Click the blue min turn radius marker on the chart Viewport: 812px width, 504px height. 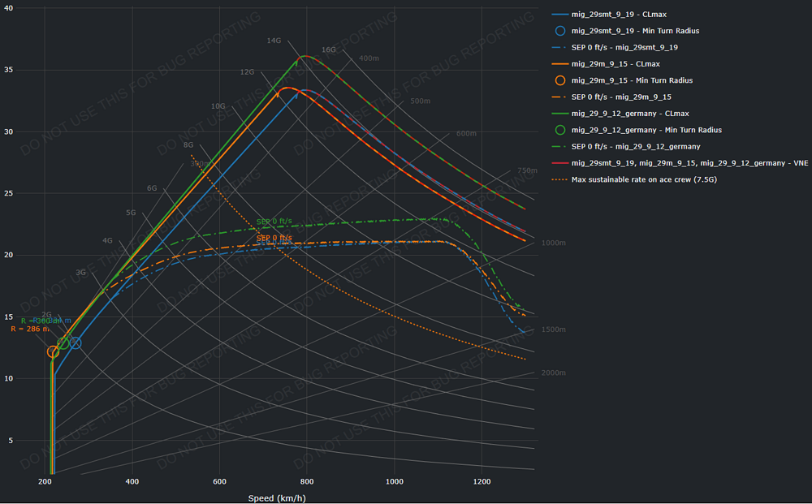coord(76,342)
